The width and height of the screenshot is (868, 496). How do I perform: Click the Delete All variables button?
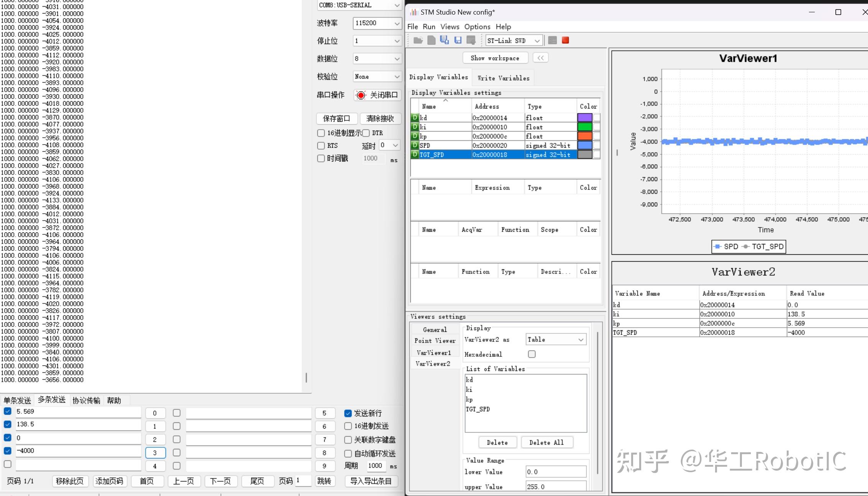547,442
